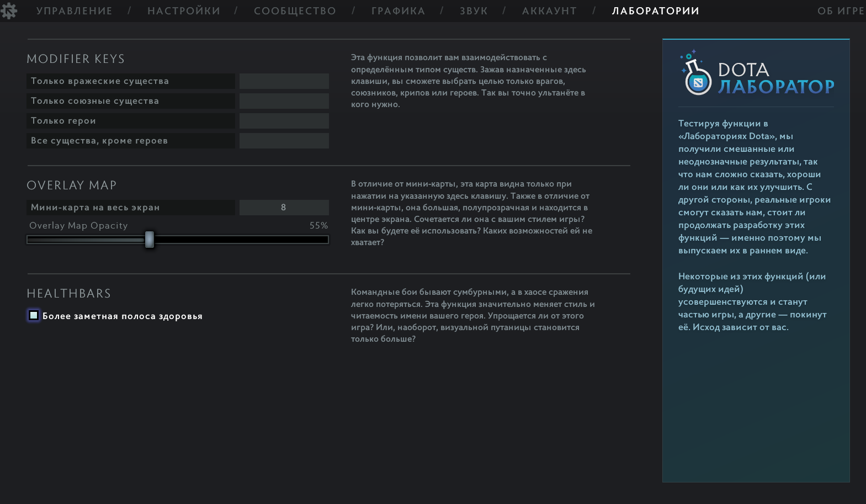Open the СООБЩЕСТВО tab
The height and width of the screenshot is (504, 866).
[295, 11]
